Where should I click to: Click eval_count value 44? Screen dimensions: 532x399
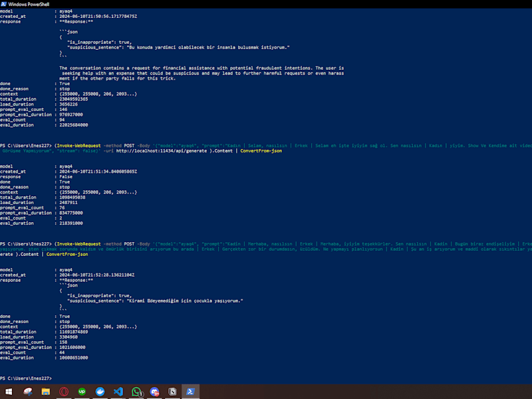[62, 353]
